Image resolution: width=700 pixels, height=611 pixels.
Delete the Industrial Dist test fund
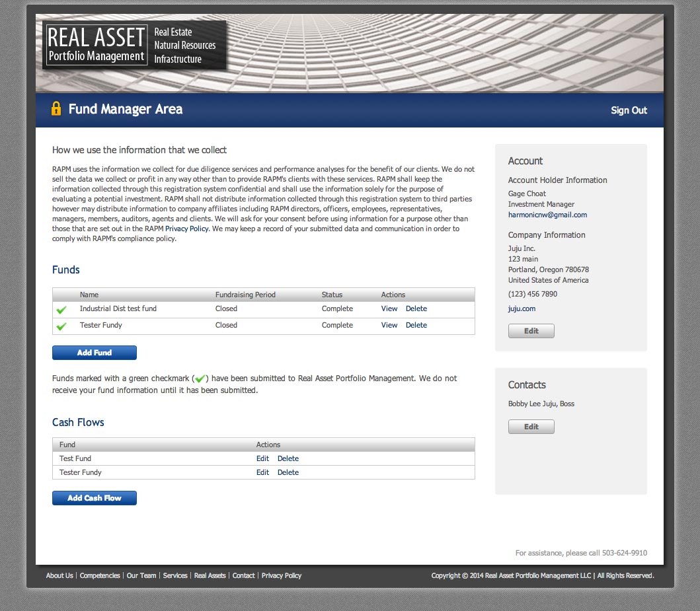(x=416, y=309)
